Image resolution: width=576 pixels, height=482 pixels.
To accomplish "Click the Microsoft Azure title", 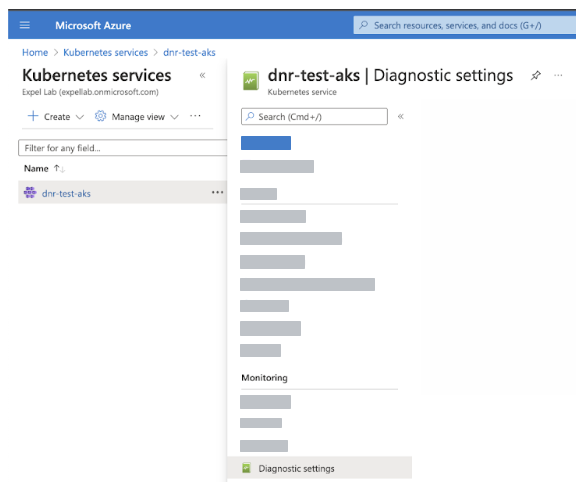I will pyautogui.click(x=93, y=25).
